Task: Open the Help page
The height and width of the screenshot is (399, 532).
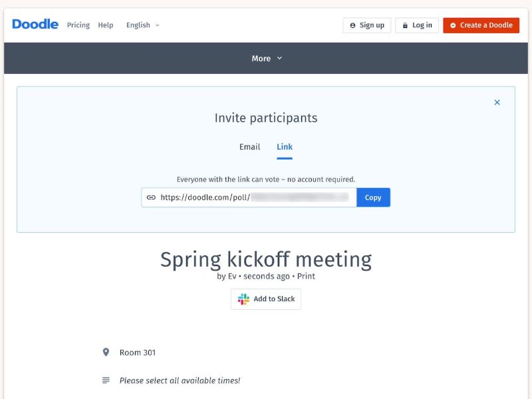Action: point(106,25)
